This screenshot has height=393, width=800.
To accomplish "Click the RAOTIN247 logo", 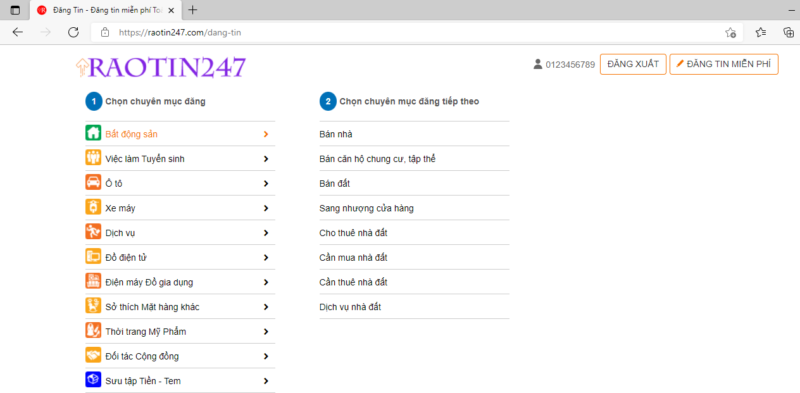I will [x=161, y=67].
